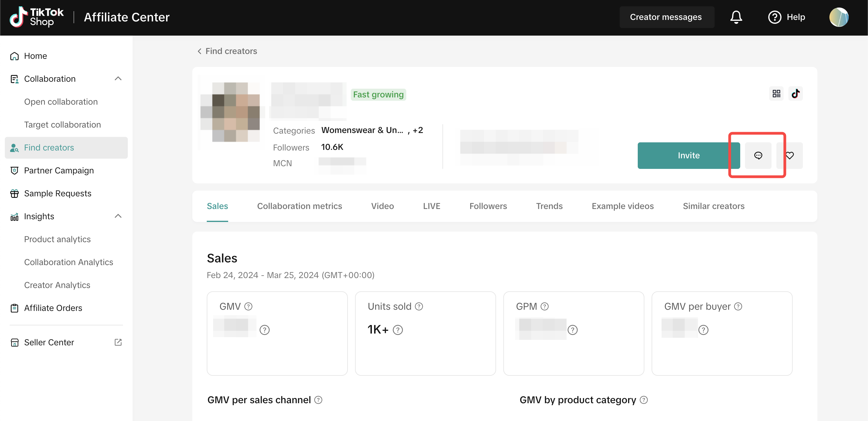Click the GMV info question icon
Screen dimensions: 868x421
click(248, 306)
